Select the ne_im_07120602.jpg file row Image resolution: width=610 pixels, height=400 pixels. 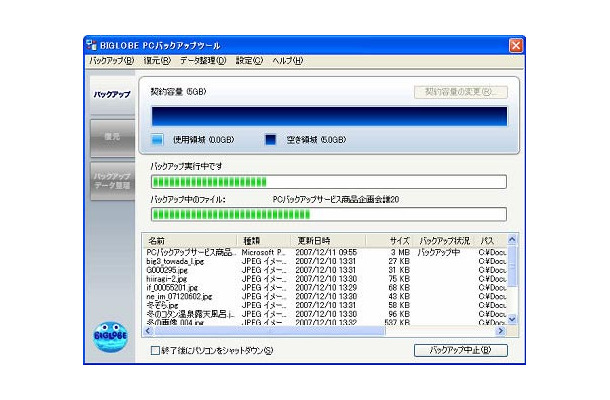point(325,296)
